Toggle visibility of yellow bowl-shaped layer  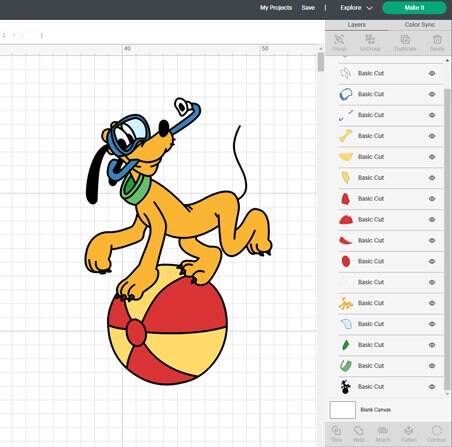(432, 157)
